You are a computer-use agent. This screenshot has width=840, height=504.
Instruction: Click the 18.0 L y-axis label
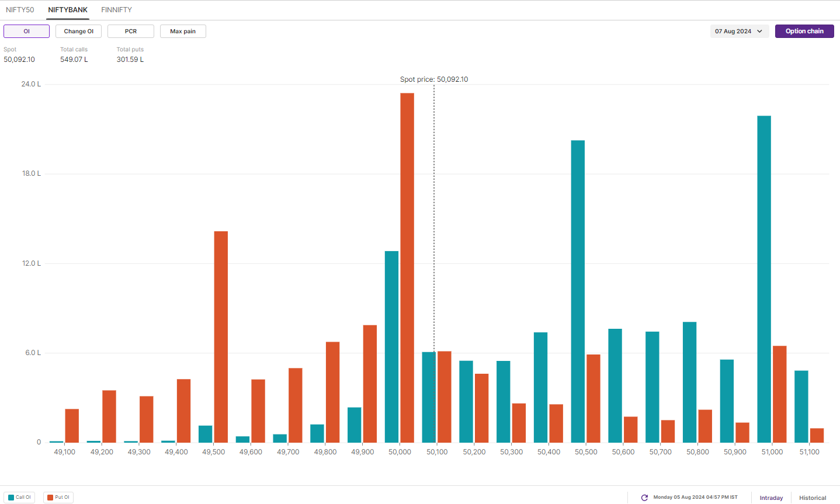32,173
